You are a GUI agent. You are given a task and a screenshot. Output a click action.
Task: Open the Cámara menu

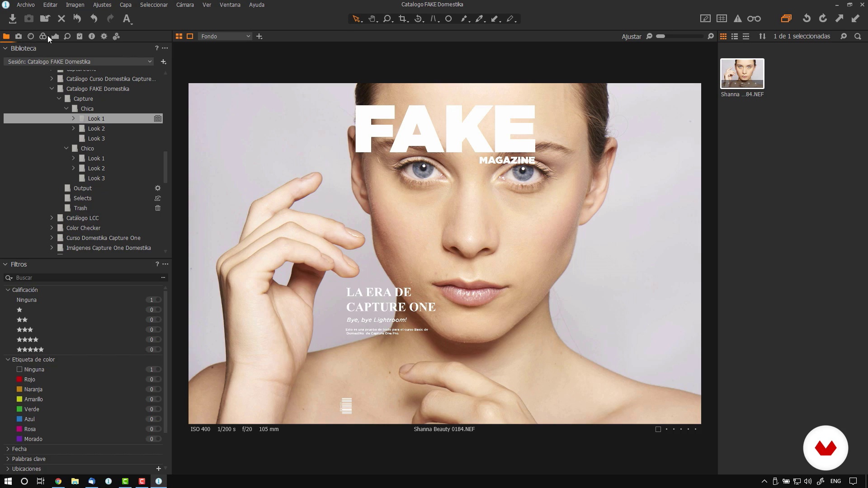click(x=185, y=5)
